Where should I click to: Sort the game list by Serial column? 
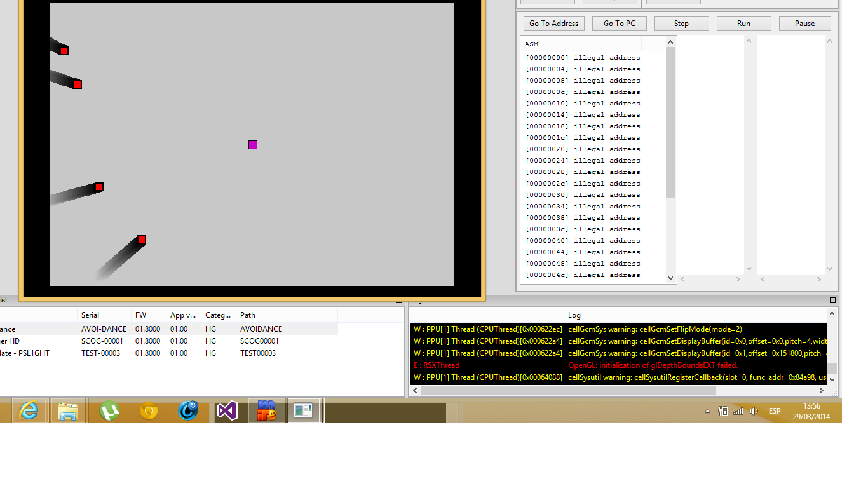coord(90,315)
